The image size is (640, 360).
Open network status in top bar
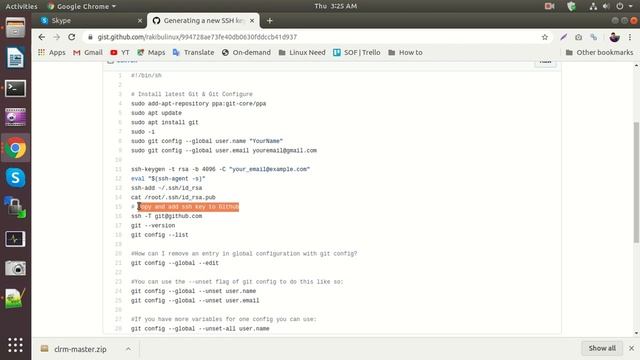point(593,6)
